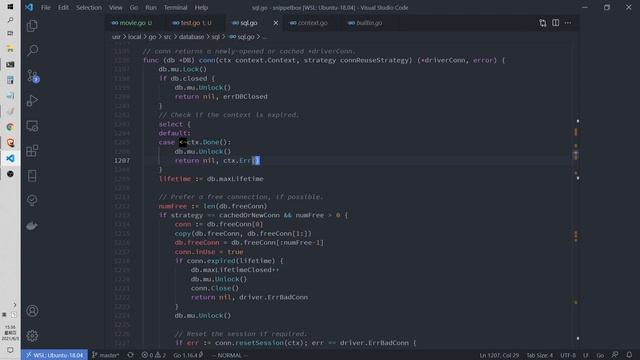Viewport: 640px width, 360px height.
Task: Open the File menu
Action: [46, 7]
